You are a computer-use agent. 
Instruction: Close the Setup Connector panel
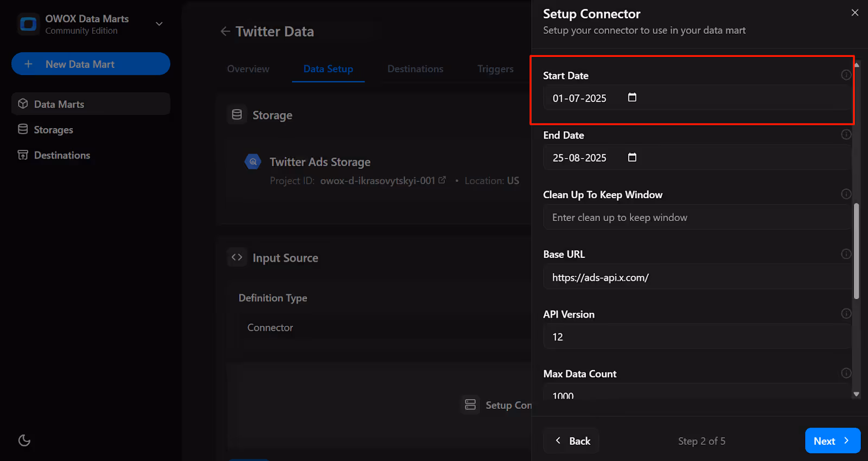[x=855, y=12]
